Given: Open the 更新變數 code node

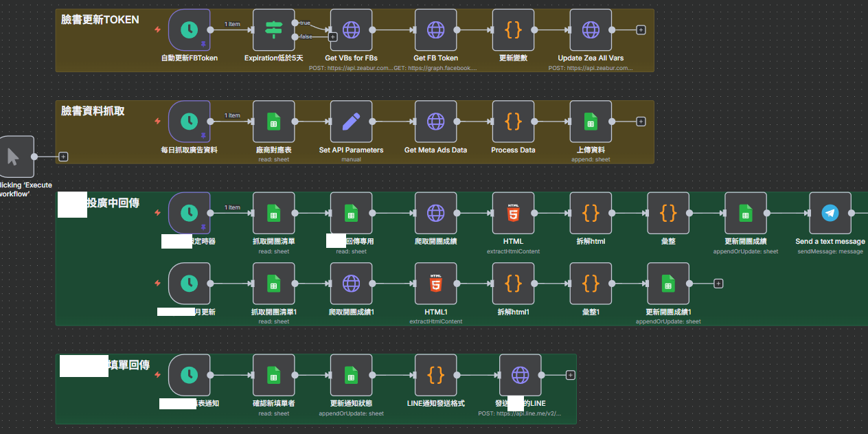Looking at the screenshot, I should 513,30.
